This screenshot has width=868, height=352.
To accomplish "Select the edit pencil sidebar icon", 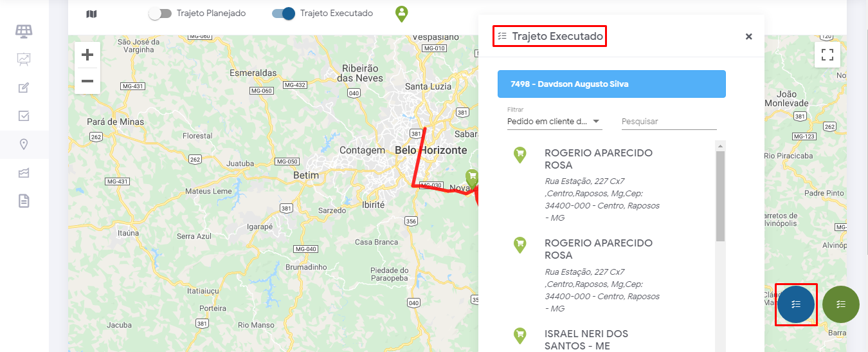I will [24, 88].
